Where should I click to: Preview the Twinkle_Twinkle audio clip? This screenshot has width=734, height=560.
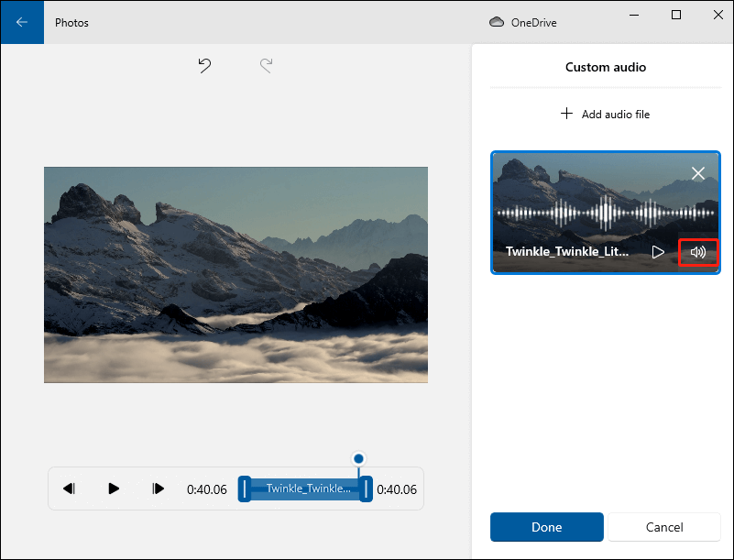pyautogui.click(x=658, y=251)
